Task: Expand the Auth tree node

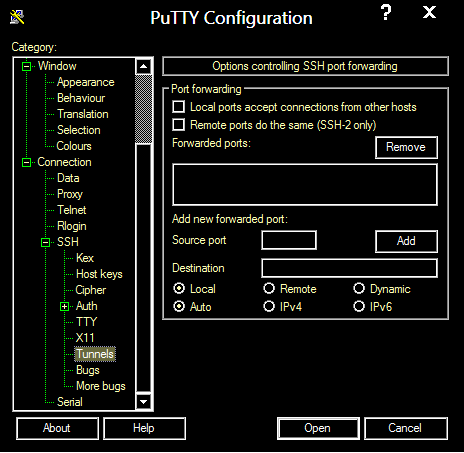Action: point(65,306)
